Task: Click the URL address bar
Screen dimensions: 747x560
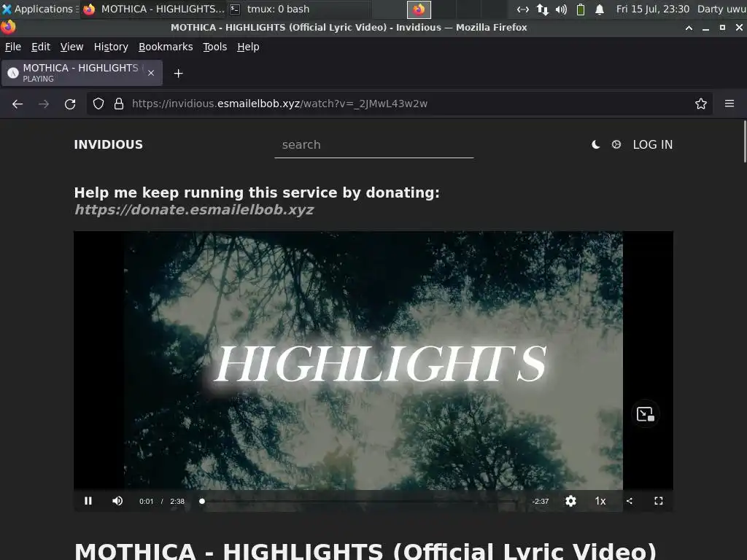Action: [399, 104]
